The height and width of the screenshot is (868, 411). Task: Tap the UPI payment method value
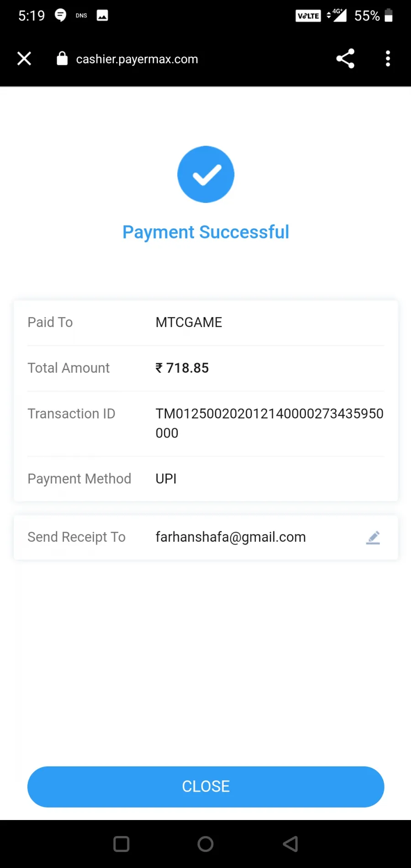[x=166, y=479]
